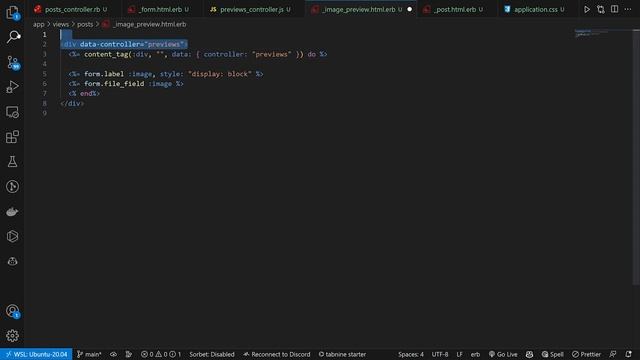The height and width of the screenshot is (360, 640).
Task: Open the Extensions view
Action: click(x=12, y=137)
